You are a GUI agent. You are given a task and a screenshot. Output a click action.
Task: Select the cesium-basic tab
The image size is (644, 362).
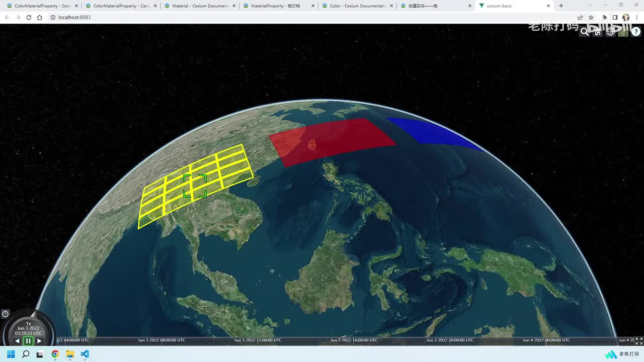point(514,6)
